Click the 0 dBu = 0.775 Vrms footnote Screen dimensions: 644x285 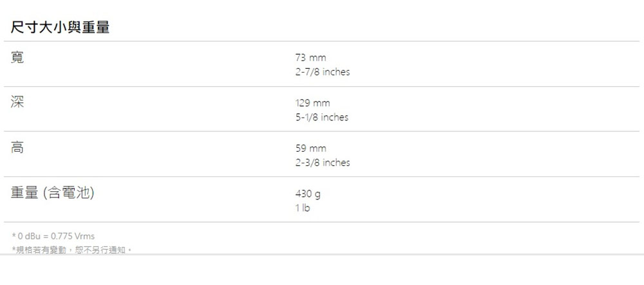[53, 236]
